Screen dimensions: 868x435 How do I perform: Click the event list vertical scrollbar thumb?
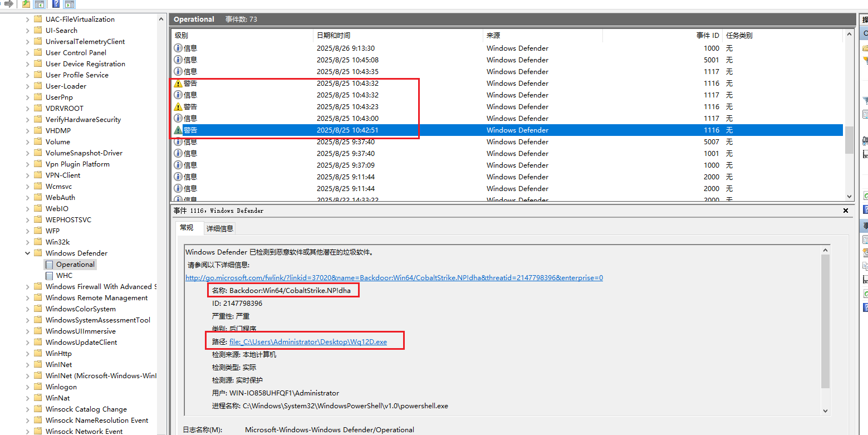[849, 139]
